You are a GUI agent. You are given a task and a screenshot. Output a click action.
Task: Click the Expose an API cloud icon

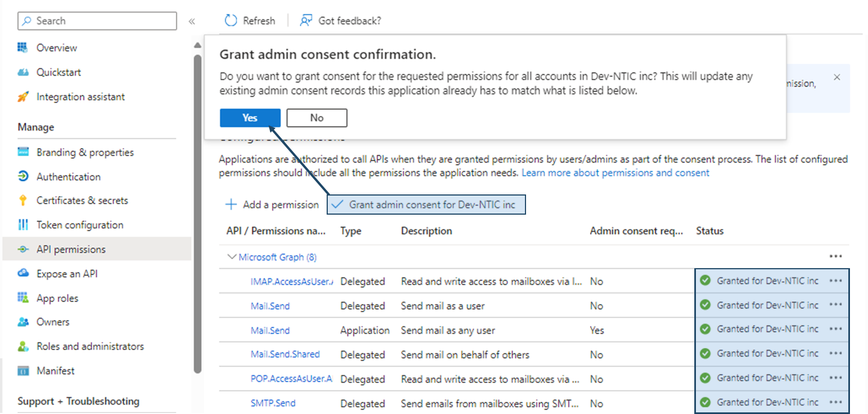tap(23, 273)
